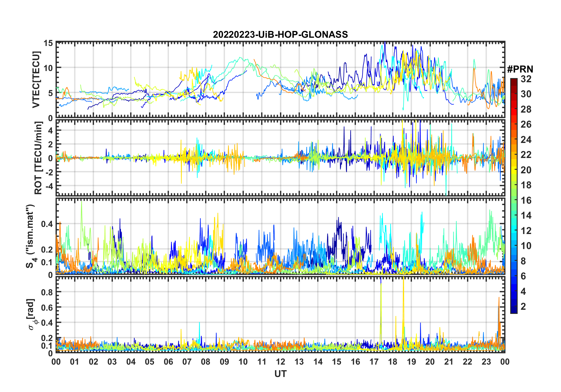This screenshot has width=561, height=392.
Task: Click the S4 ("ism.mat") y-axis label
Action: coord(31,236)
